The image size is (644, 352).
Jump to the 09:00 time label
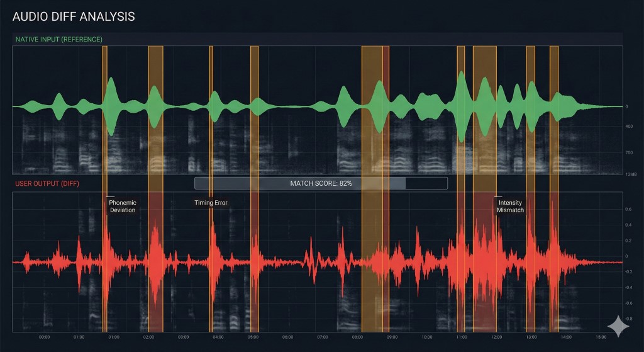[392, 337]
